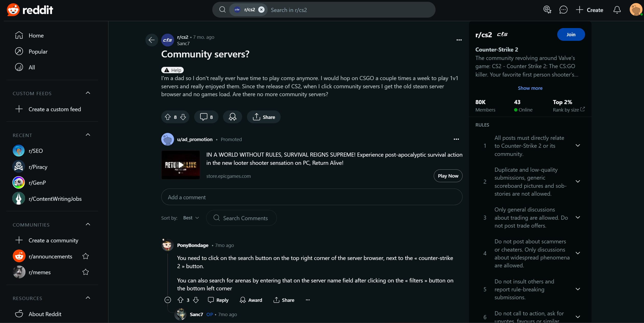Downvote the Community servers post
Image resolution: width=644 pixels, height=323 pixels.
pos(183,117)
